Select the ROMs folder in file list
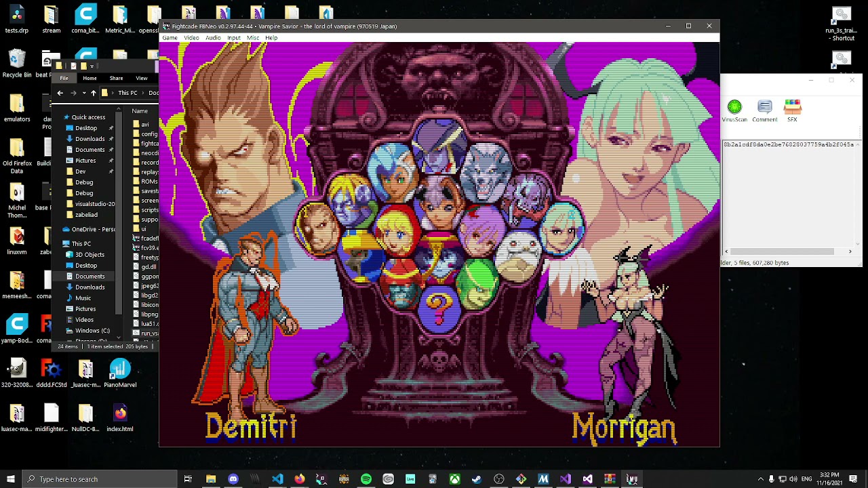 coord(146,182)
